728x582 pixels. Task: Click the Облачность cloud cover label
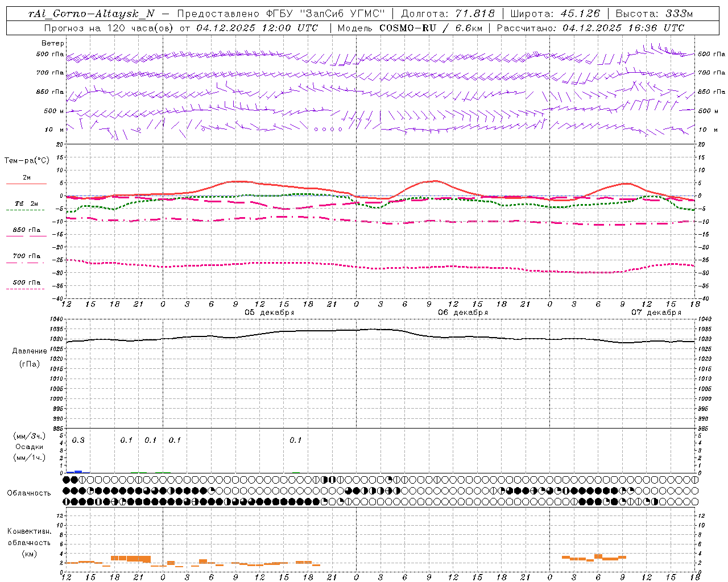pos(29,493)
